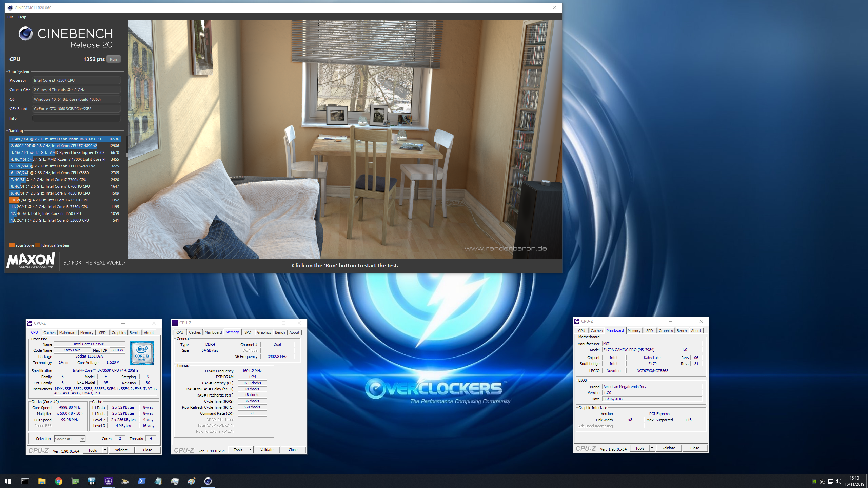
Task: Click Close in the CPU-Z Mainboard window
Action: [x=695, y=448]
